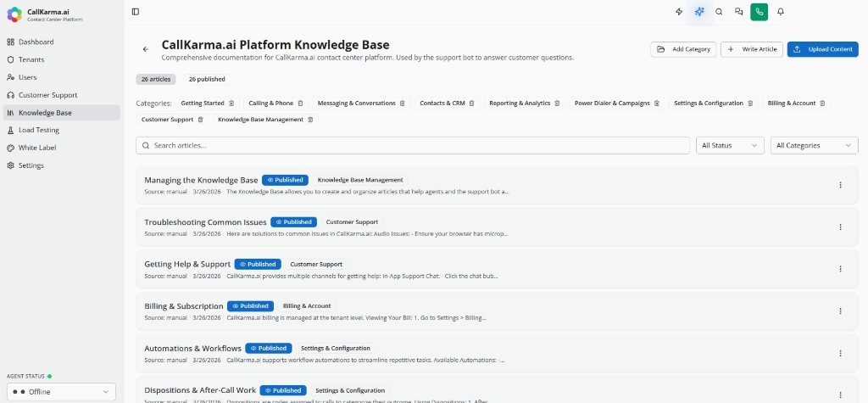
Task: Open Dispositions & After-Call Work article
Action: pyautogui.click(x=200, y=390)
